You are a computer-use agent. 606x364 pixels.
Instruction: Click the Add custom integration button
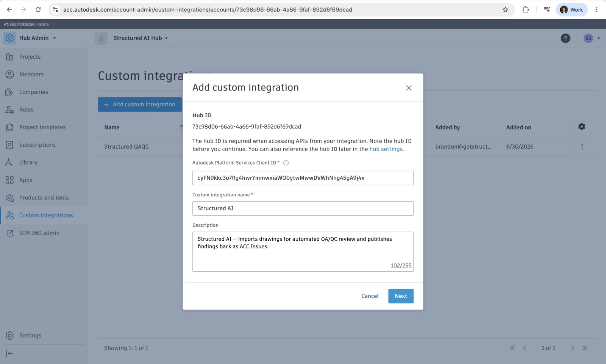point(140,104)
